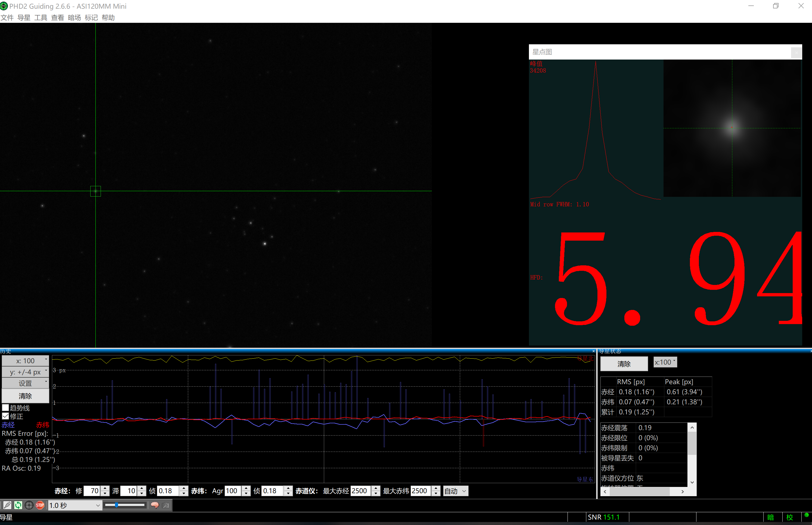812x525 pixels.
Task: Toggle the 修正 corrections checkbox
Action: [x=5, y=416]
